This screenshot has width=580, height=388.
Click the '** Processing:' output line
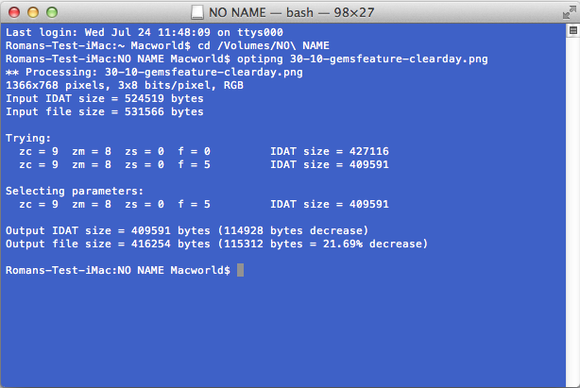click(154, 72)
